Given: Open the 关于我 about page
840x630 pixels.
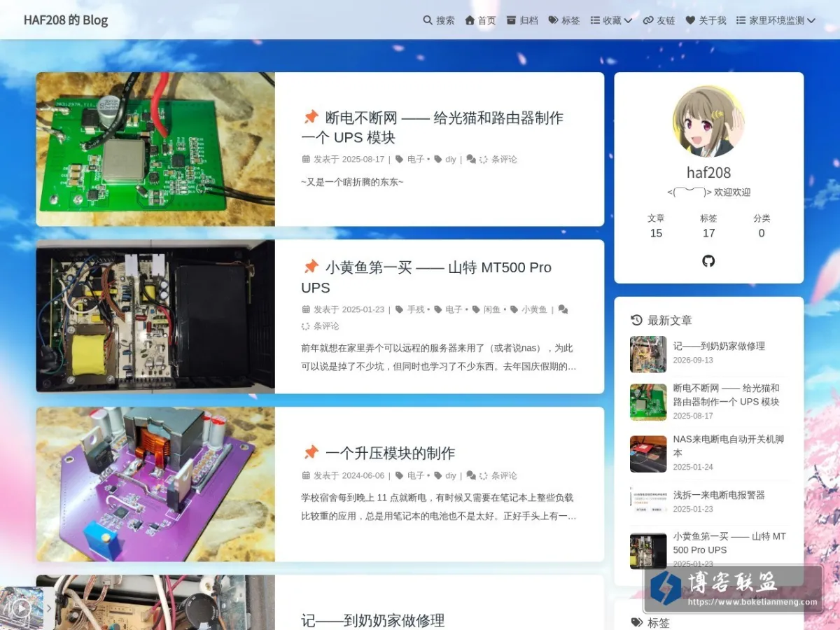Looking at the screenshot, I should click(706, 20).
